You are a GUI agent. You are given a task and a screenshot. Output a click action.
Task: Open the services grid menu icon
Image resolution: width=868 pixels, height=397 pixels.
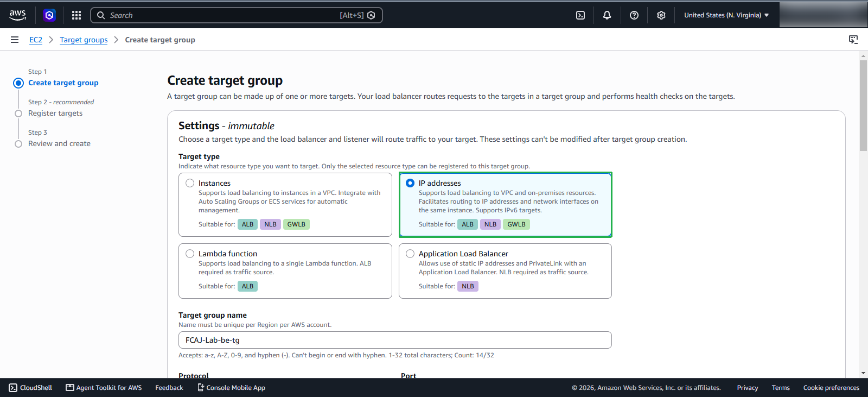76,15
